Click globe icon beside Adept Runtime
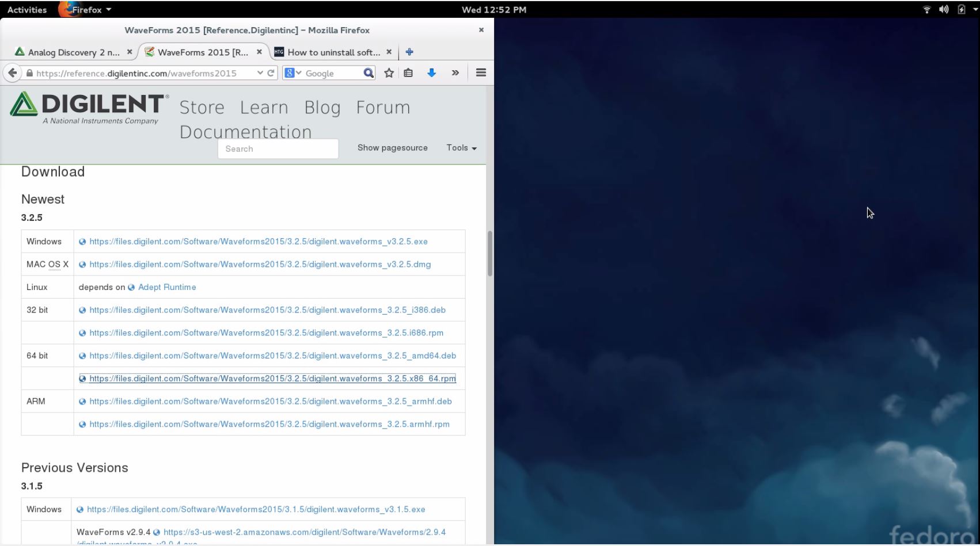Screen dimensions: 980x546 131,287
